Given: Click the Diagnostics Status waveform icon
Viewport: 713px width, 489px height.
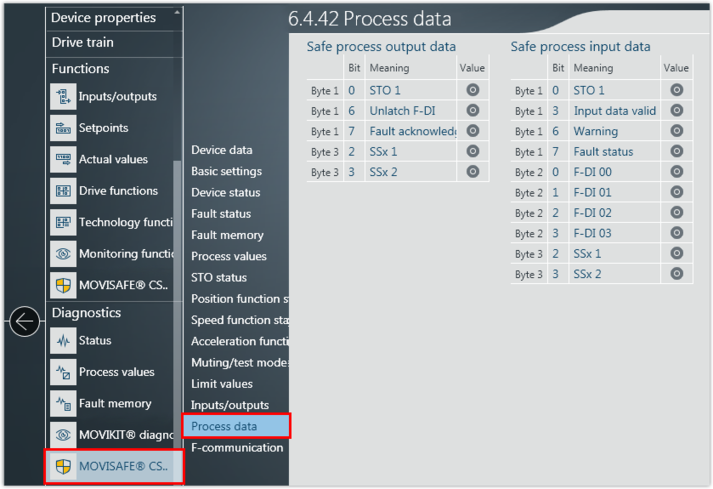Looking at the screenshot, I should pyautogui.click(x=63, y=341).
